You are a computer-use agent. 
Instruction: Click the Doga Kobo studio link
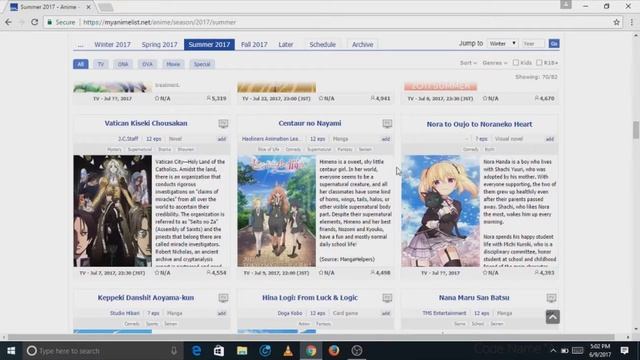pos(290,313)
